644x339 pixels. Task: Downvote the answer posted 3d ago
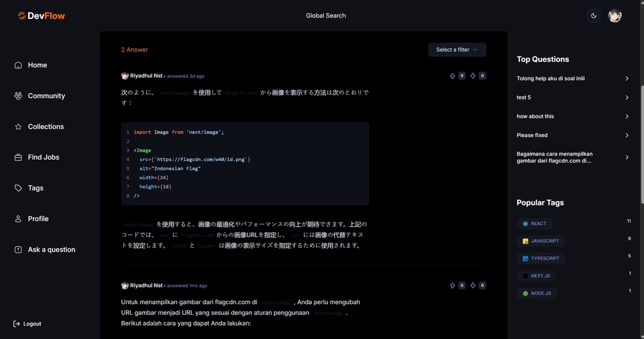click(473, 76)
